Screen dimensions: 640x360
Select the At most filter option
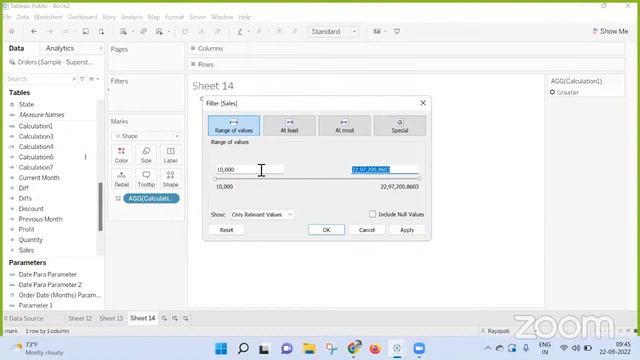(344, 126)
